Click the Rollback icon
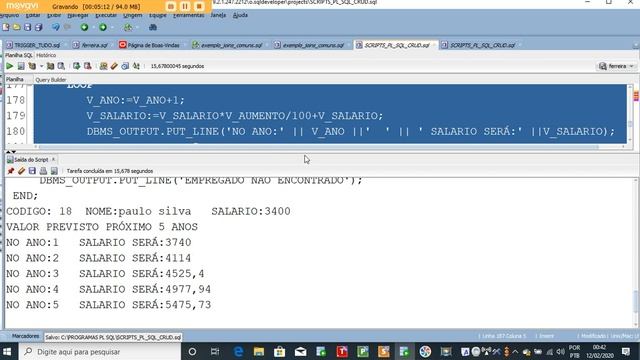Image resolution: width=640 pixels, height=360 pixels. (87, 66)
